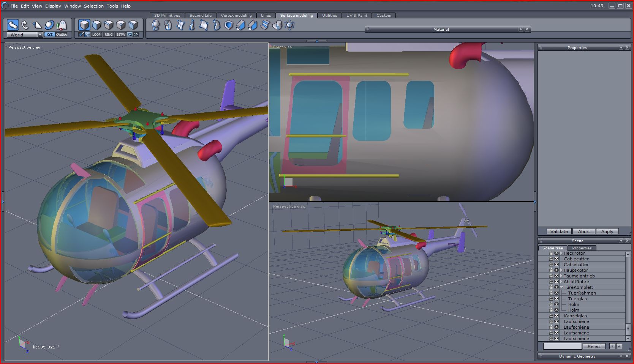Pick the cone-shaped sweep surface tool
Image resolution: width=634 pixels, height=364 pixels.
click(192, 25)
